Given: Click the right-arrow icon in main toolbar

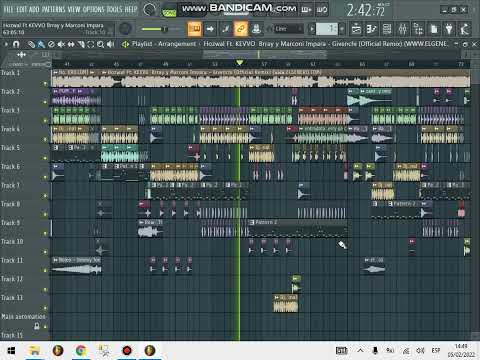Looking at the screenshot, I should (x=210, y=29).
